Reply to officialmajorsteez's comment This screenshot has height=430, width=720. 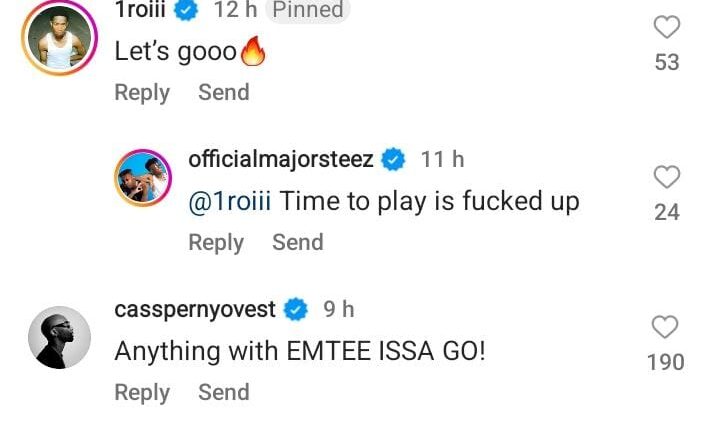tap(216, 242)
